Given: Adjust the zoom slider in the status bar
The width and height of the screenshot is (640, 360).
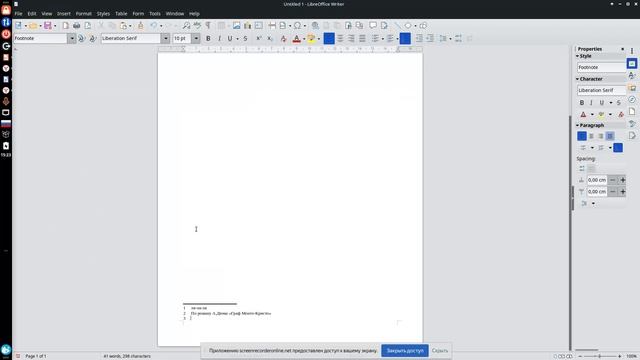Looking at the screenshot, I should [600, 356].
